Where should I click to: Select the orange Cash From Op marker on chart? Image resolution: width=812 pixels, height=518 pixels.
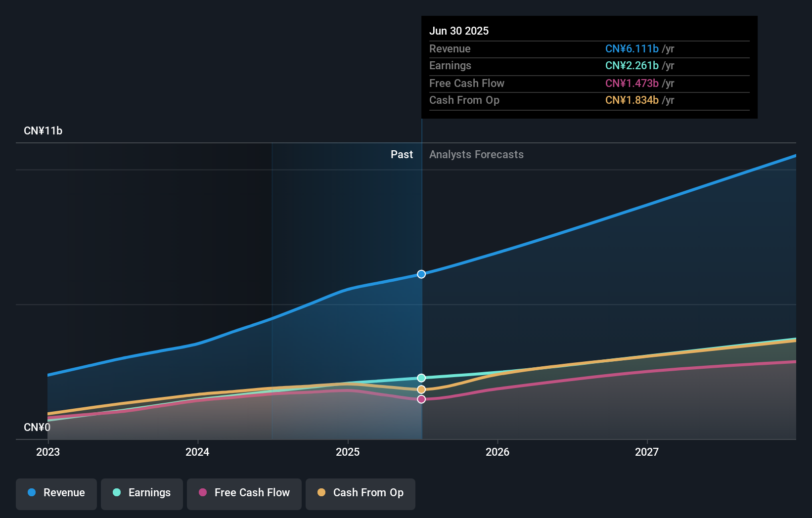pyautogui.click(x=421, y=389)
